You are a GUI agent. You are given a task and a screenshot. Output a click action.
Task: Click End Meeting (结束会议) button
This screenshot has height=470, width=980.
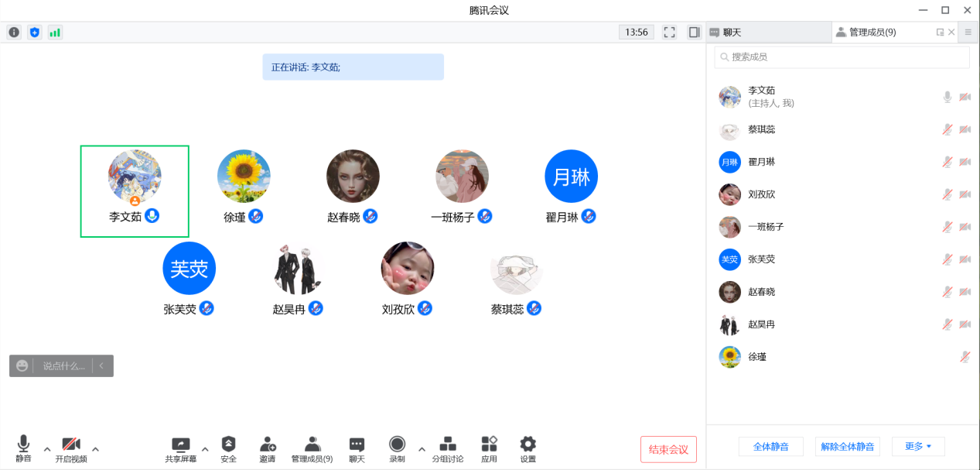click(x=668, y=450)
